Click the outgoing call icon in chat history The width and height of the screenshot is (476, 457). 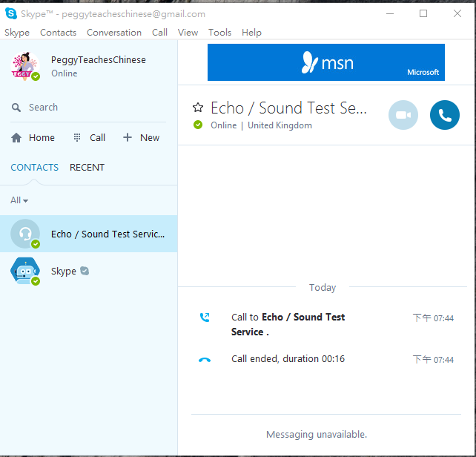click(x=205, y=318)
